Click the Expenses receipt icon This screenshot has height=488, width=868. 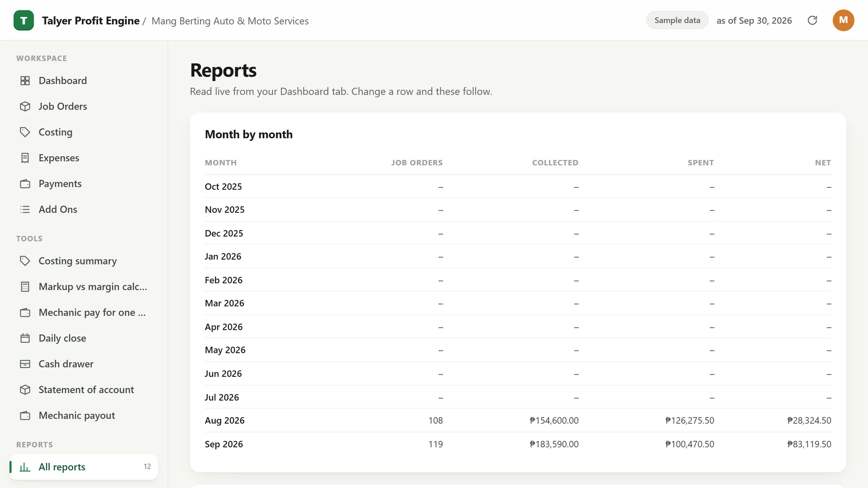tap(25, 158)
